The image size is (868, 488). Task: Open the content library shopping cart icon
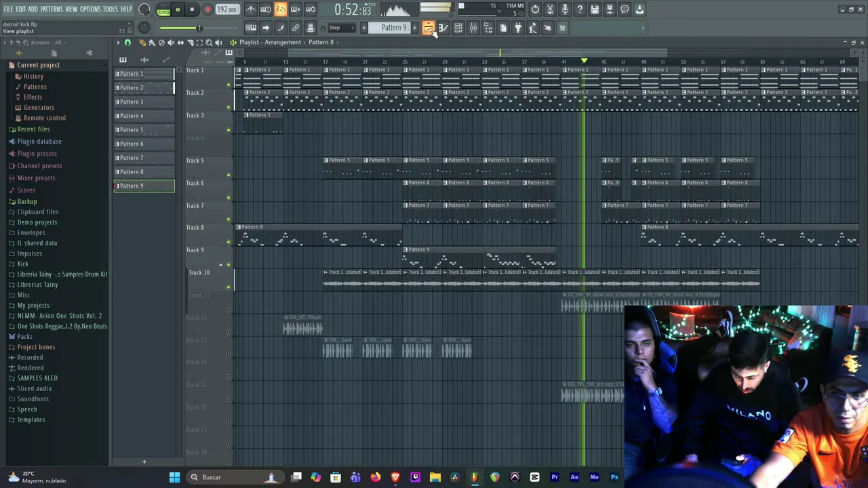[x=562, y=28]
